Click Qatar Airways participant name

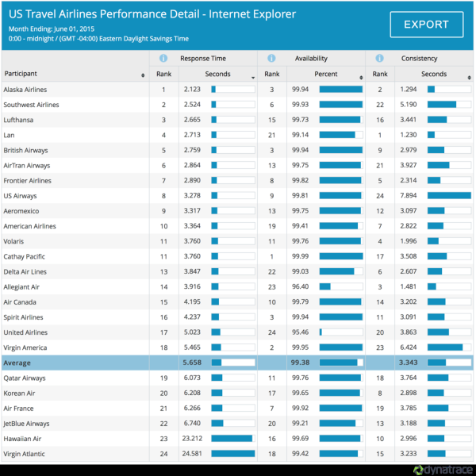pyautogui.click(x=25, y=378)
